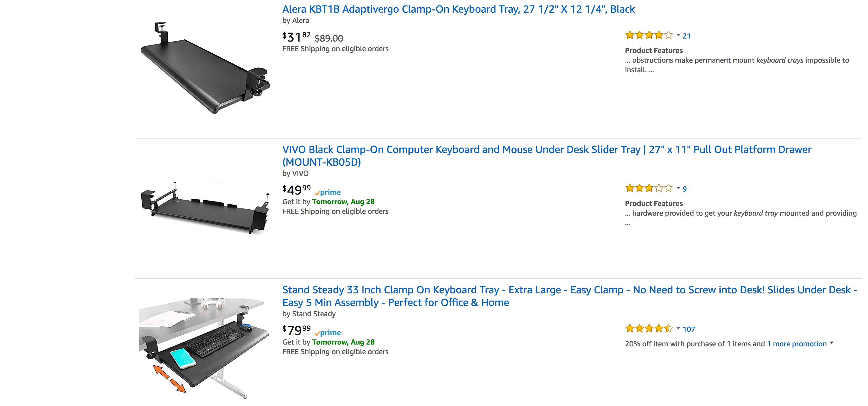868x406 pixels.
Task: Click the VIVO three-star rating icons
Action: (649, 189)
